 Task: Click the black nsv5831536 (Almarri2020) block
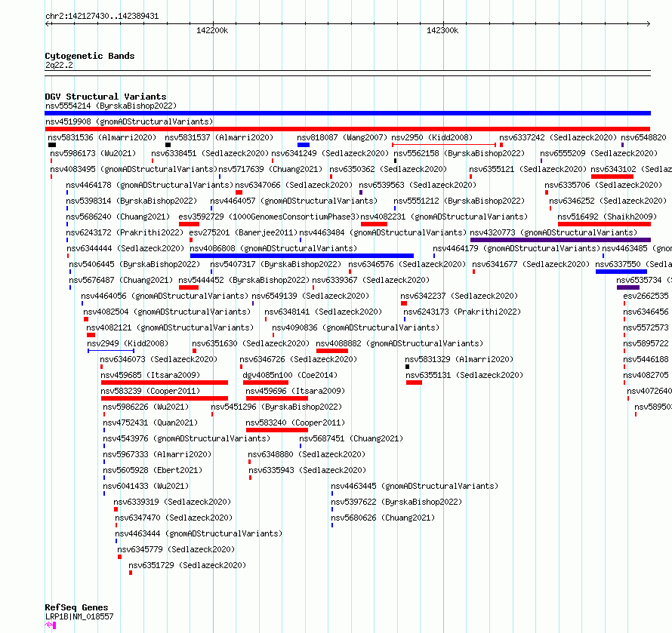[x=52, y=145]
